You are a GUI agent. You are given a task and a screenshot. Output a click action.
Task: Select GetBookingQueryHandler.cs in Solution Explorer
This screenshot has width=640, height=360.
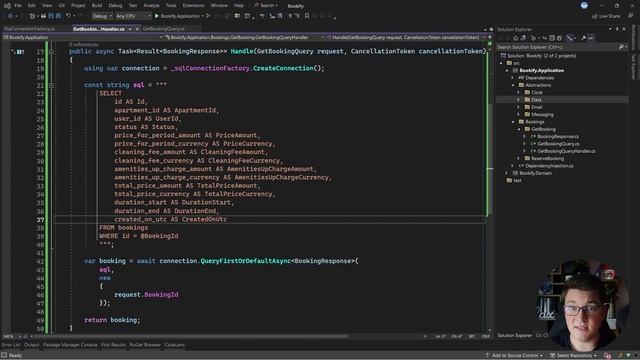(566, 151)
